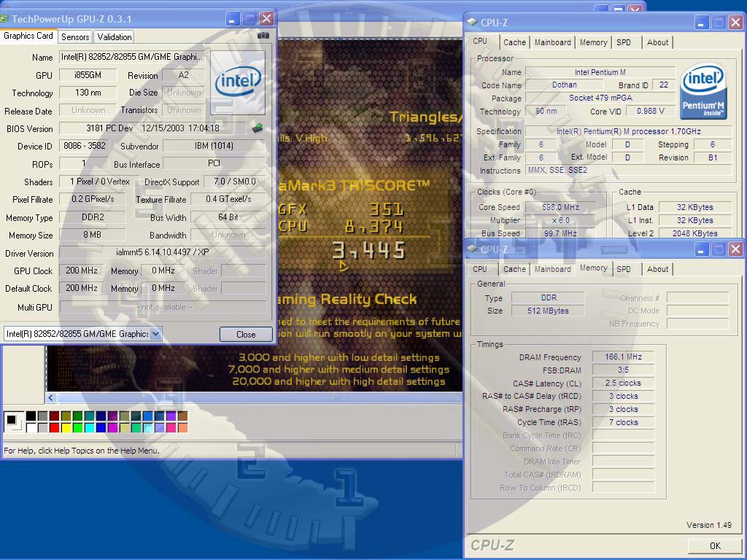
Task: Click the Technology field showing 130 nm
Action: (x=88, y=93)
